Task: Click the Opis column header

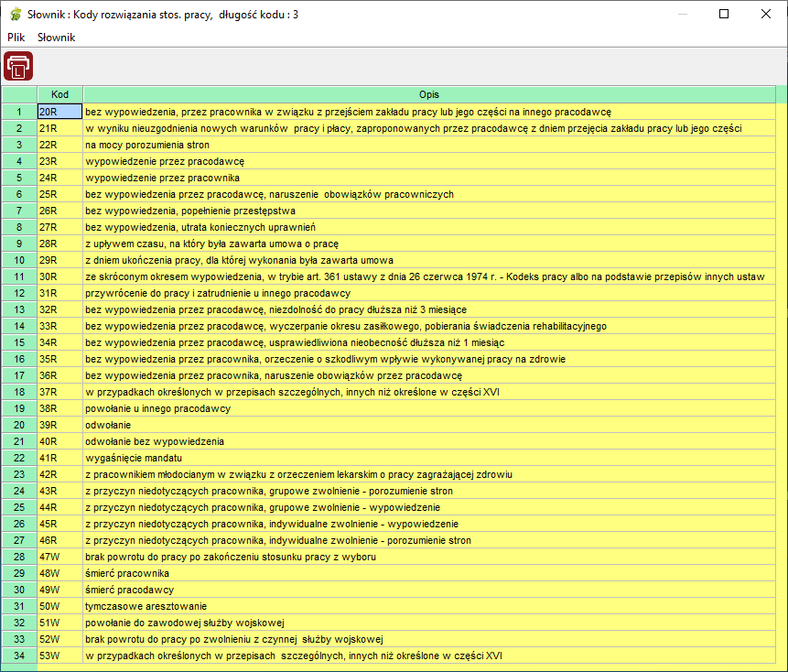Action: coord(429,94)
